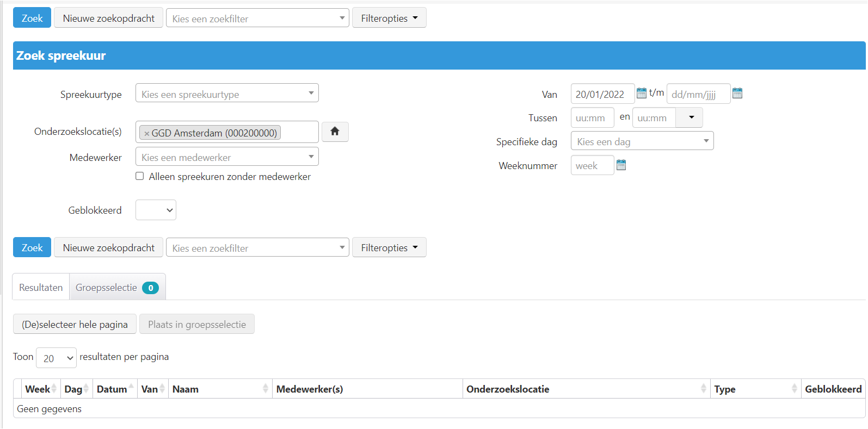Click the home icon beside Onderzoekslocatie field
This screenshot has width=868, height=429.
coord(335,132)
